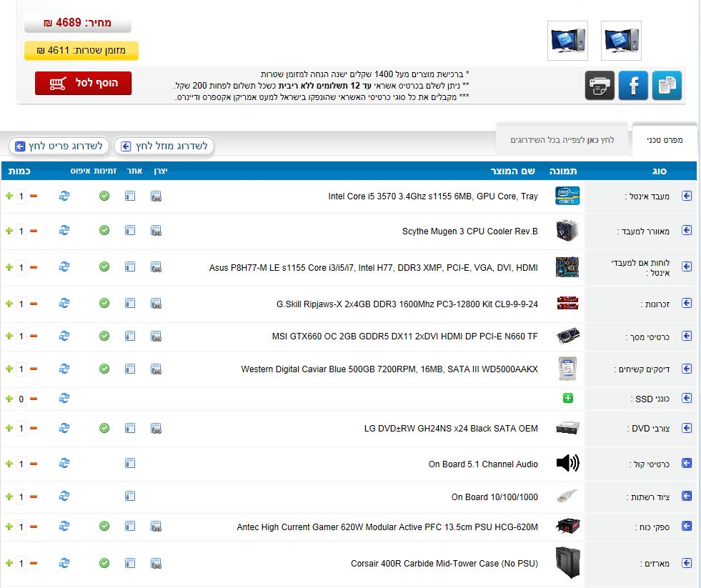Screen dimensions: 701x588
Task: Click the printer icon to print the spec
Action: pyautogui.click(x=600, y=86)
